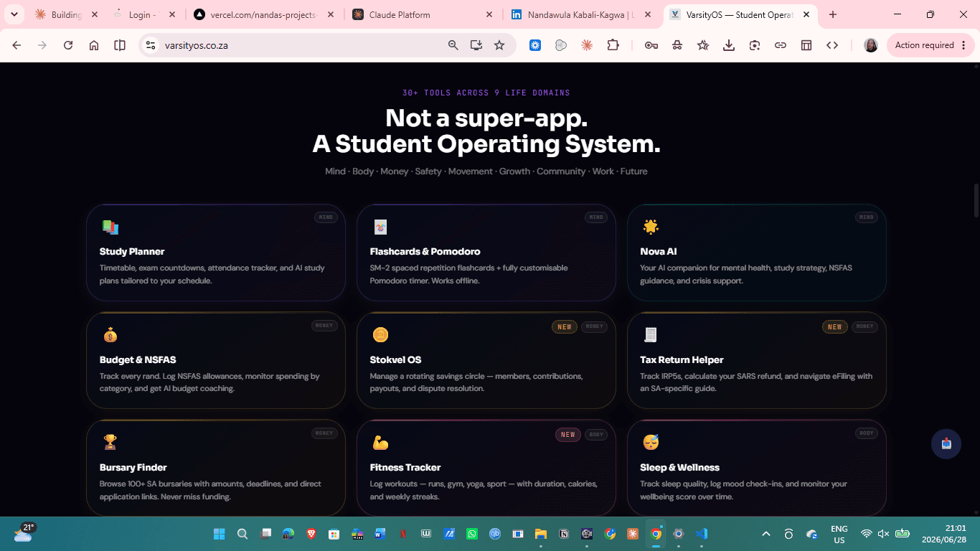
Task: Click the install app icon in address bar
Action: pos(476,45)
